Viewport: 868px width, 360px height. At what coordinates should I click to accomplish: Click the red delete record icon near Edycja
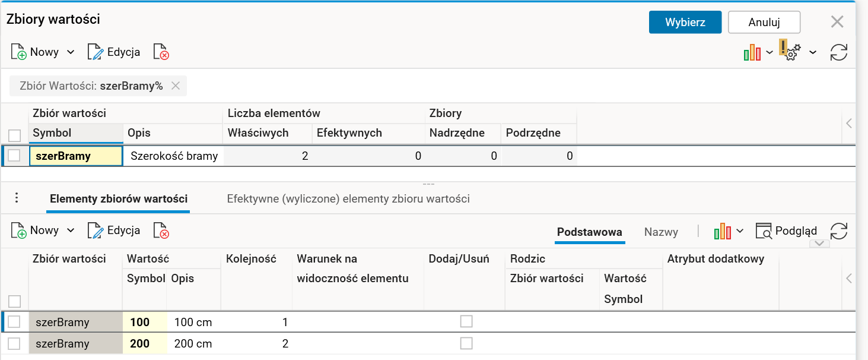click(x=160, y=52)
